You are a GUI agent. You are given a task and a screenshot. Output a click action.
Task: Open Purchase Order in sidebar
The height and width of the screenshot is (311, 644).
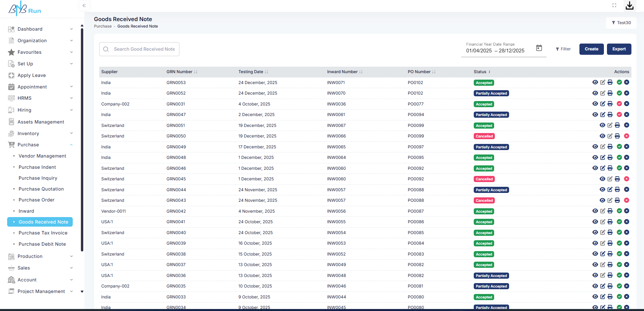click(36, 200)
